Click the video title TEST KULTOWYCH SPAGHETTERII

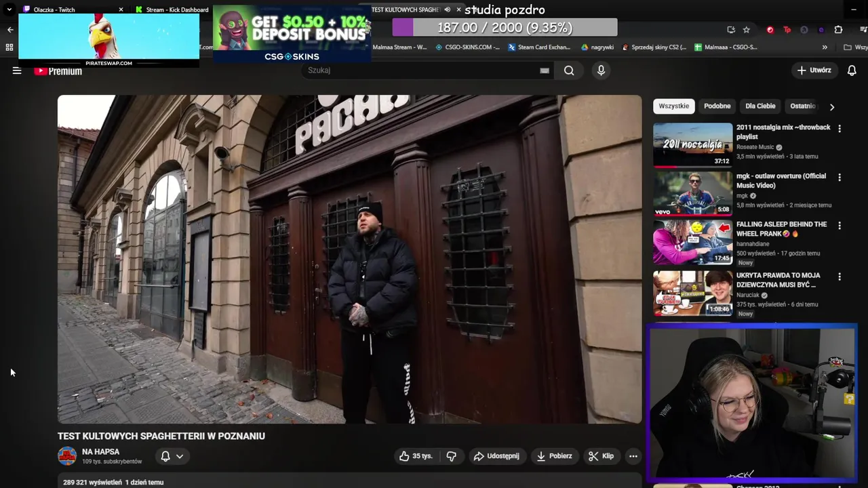[x=161, y=436]
